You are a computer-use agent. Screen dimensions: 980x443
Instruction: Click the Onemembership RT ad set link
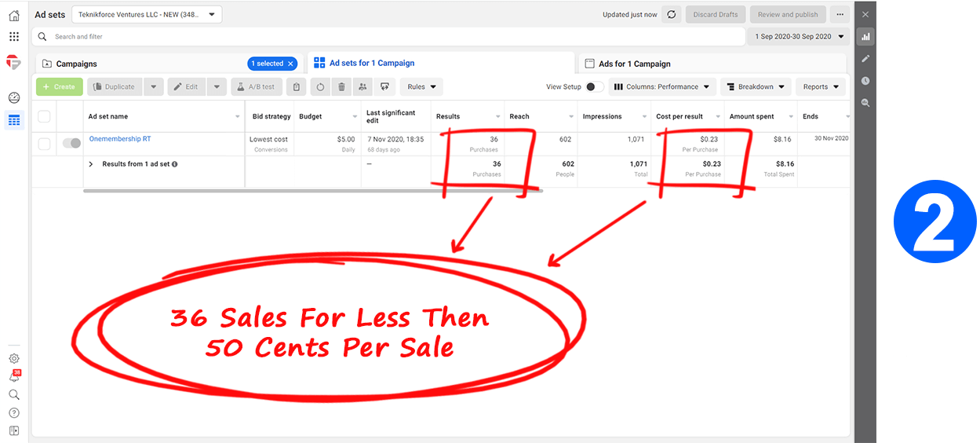120,139
